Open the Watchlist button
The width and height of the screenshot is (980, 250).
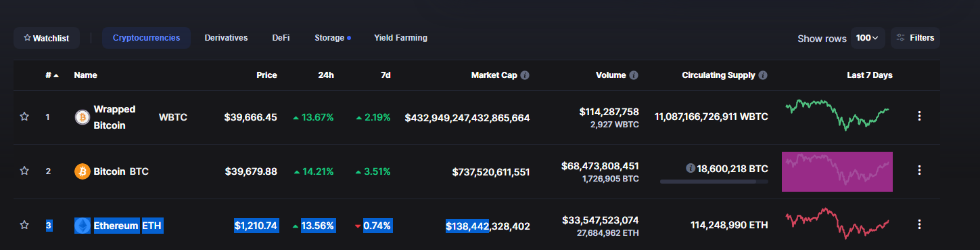47,38
